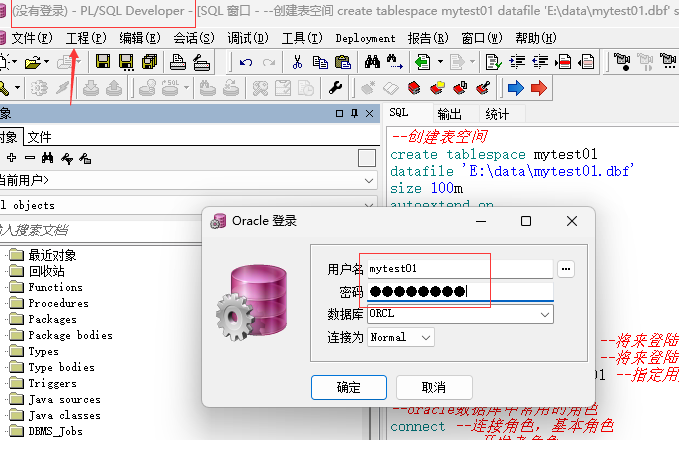Select the 回收站 folder
Viewport: 679px width, 453px height.
[46, 271]
